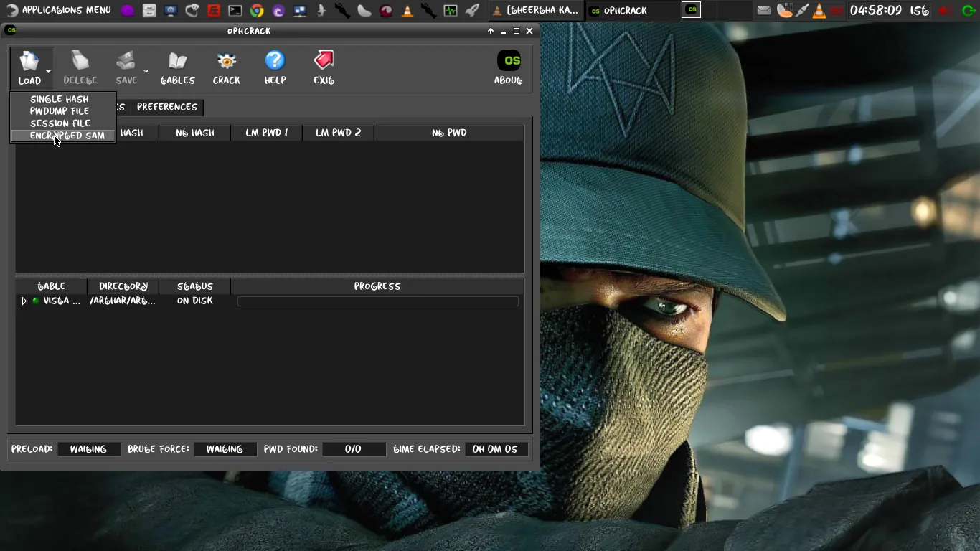Viewport: 980px width, 551px height.
Task: Click the NT Pwd column header
Action: coord(449,133)
